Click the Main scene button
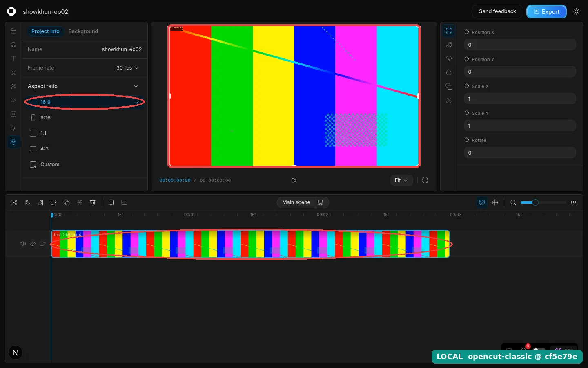Image resolution: width=588 pixels, height=368 pixels. (296, 202)
